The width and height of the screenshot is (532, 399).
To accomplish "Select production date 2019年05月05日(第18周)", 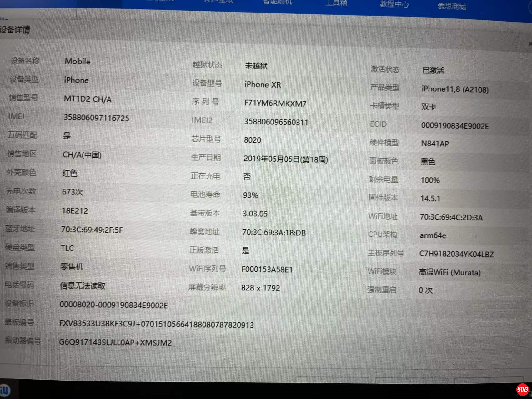I will pos(286,159).
